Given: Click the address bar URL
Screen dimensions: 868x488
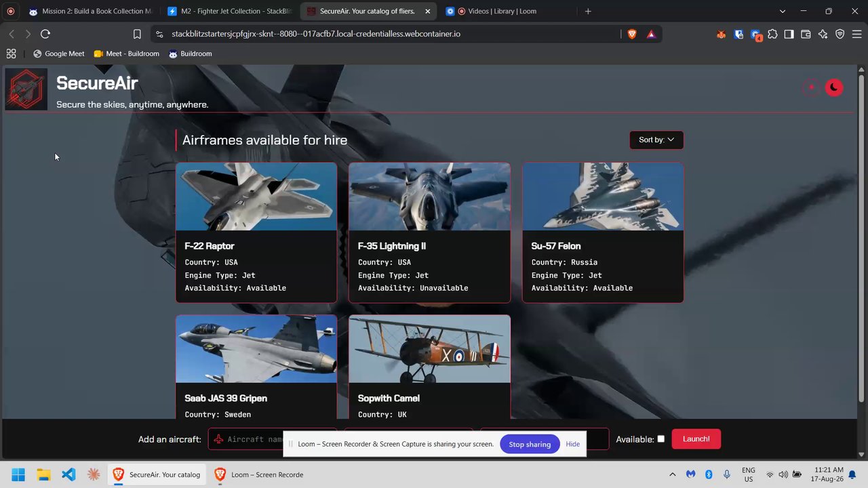Looking at the screenshot, I should (316, 34).
